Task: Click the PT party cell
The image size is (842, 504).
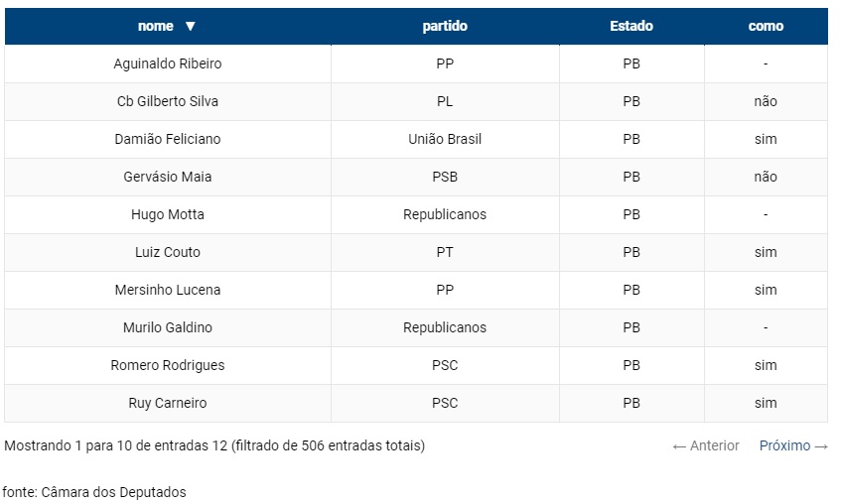Action: tap(445, 252)
